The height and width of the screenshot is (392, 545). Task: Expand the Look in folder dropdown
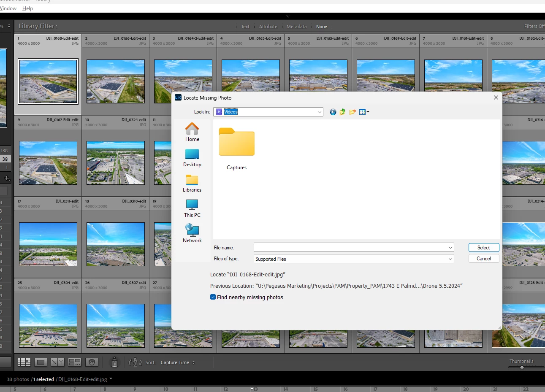coord(319,112)
